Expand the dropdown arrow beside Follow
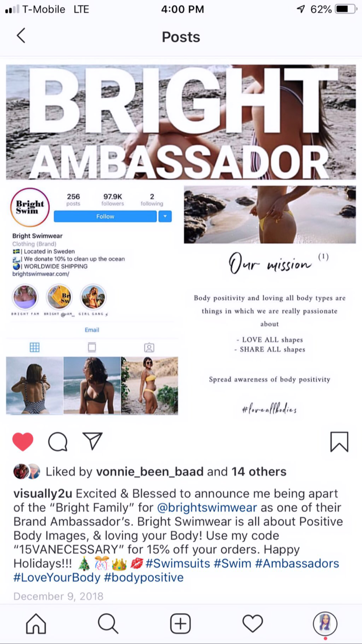362x644 pixels. (x=165, y=216)
